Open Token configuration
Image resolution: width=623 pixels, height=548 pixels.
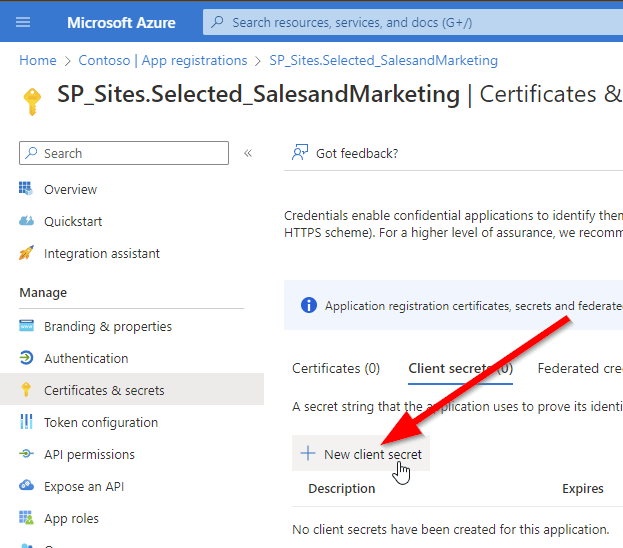pyautogui.click(x=101, y=422)
